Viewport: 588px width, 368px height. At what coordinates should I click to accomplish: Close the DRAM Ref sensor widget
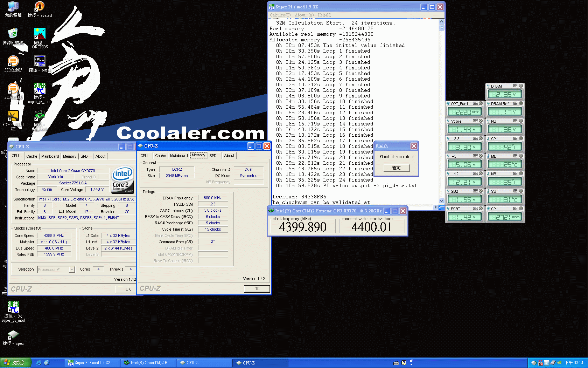[x=521, y=103]
